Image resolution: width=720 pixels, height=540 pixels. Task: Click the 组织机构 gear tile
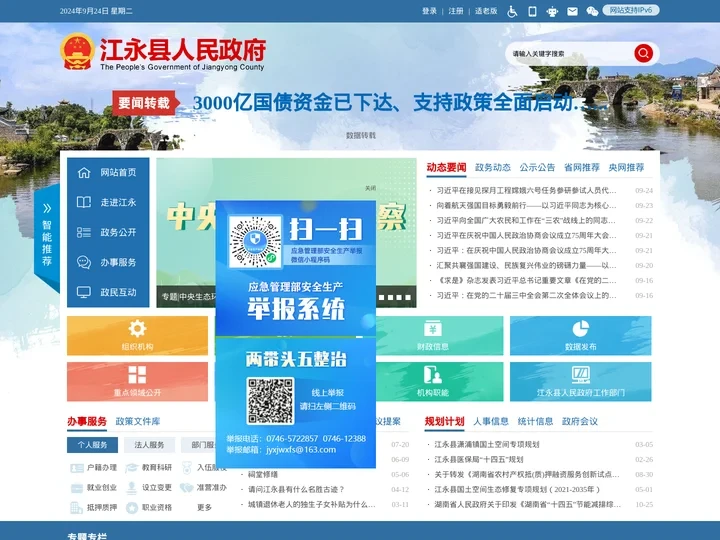click(137, 336)
